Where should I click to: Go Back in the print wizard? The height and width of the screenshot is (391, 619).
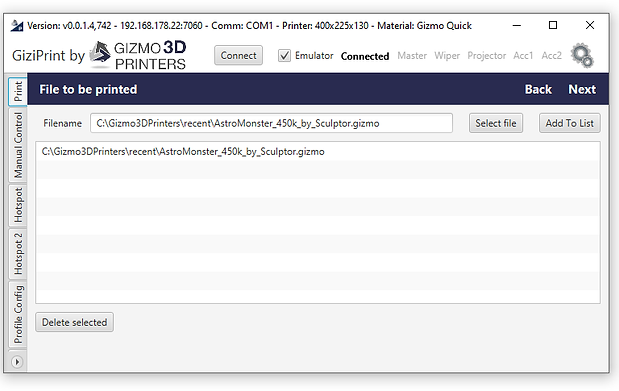(538, 89)
